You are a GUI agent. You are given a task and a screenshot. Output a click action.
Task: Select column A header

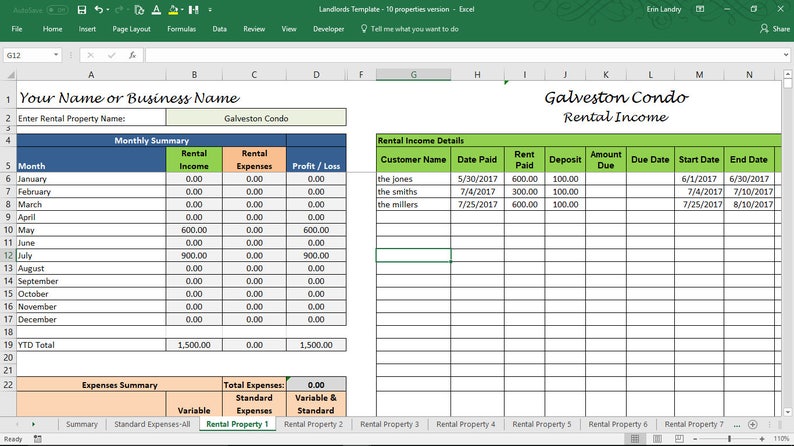[x=91, y=75]
